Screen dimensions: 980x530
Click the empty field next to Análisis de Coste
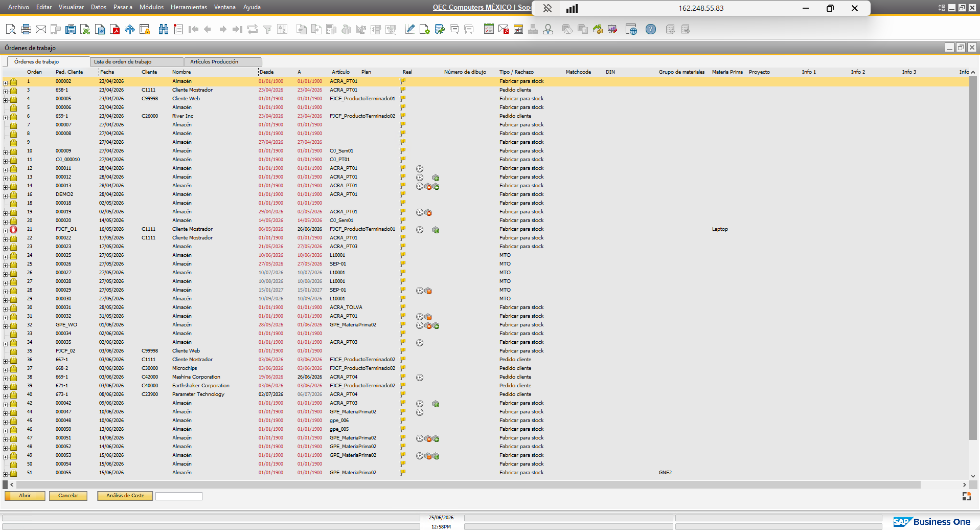coord(179,496)
